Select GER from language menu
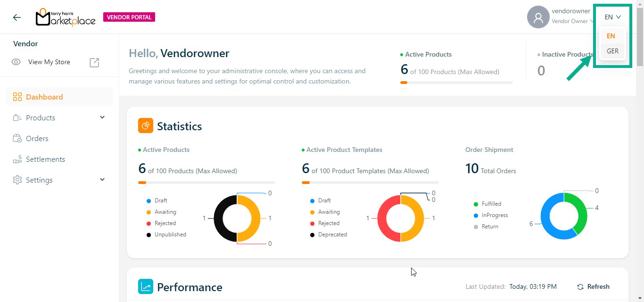 (x=612, y=51)
